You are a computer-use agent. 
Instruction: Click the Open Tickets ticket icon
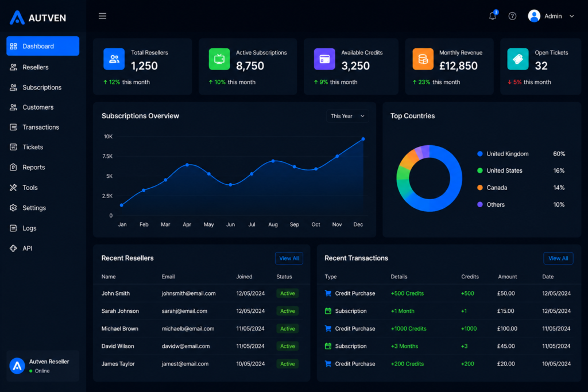click(x=518, y=59)
